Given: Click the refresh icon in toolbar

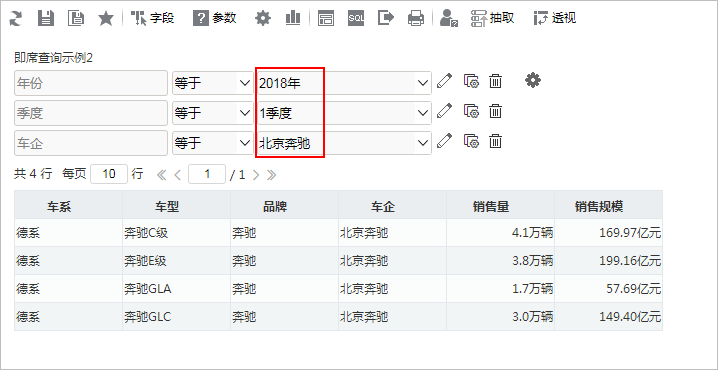Looking at the screenshot, I should [16, 18].
